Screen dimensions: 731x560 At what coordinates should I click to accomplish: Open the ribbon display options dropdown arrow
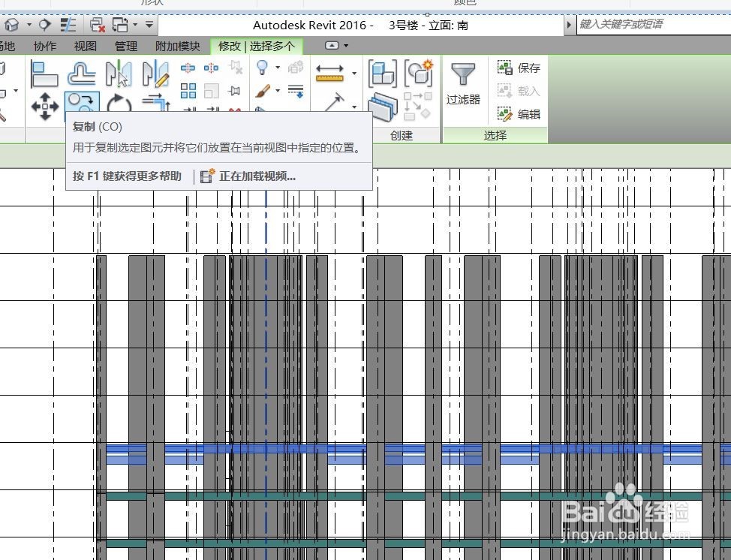(346, 46)
